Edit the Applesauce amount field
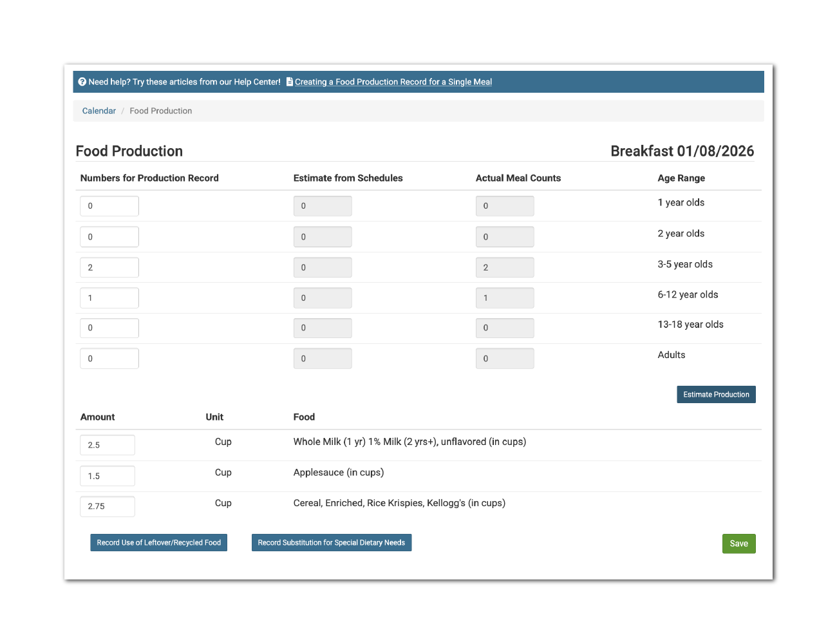The width and height of the screenshot is (837, 644). 107,476
